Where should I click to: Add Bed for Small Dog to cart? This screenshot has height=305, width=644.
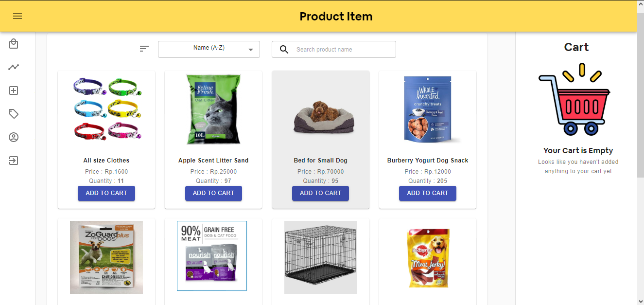(x=320, y=193)
